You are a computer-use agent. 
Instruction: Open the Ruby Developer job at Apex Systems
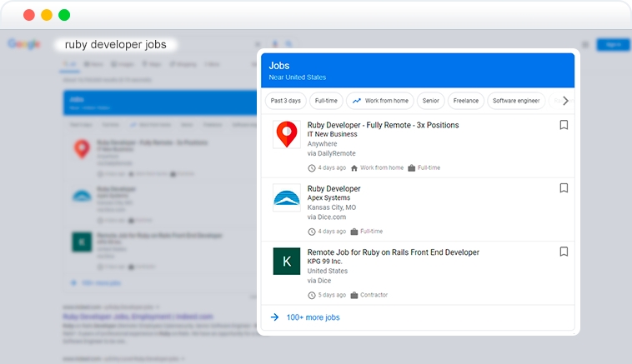coord(334,188)
